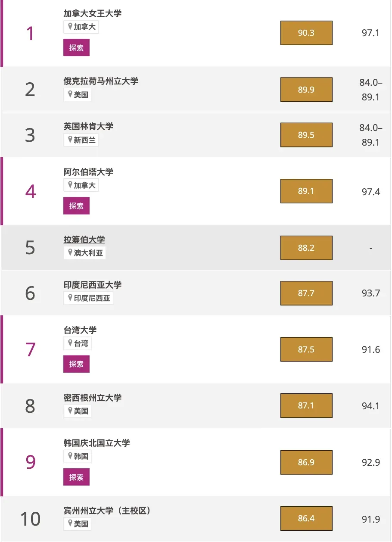
Task: Click the location pin icon beside 澳大利亚
Action: click(70, 252)
